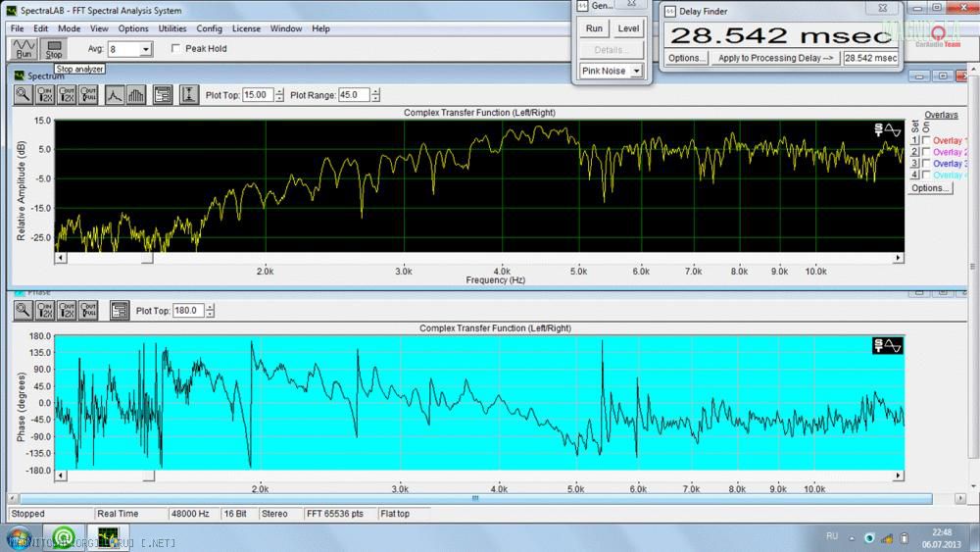
Task: Open the Mode menu
Action: (x=69, y=28)
